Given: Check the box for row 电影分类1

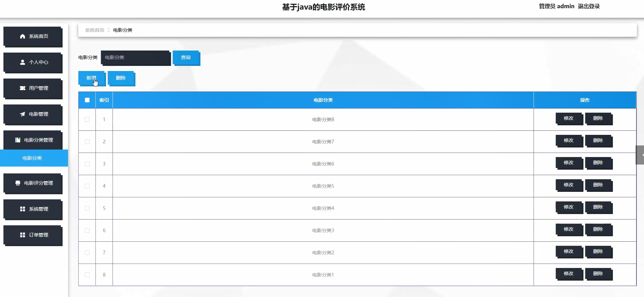Looking at the screenshot, I should [87, 275].
